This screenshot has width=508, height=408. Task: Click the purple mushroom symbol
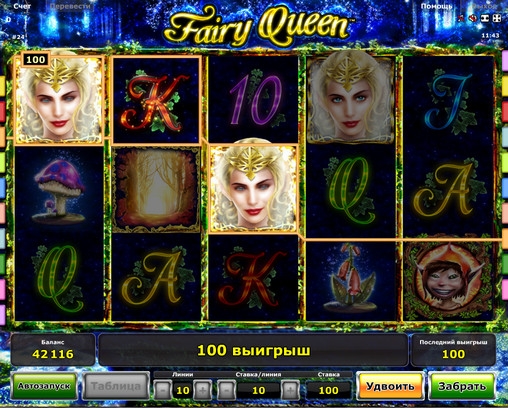[x=59, y=189]
